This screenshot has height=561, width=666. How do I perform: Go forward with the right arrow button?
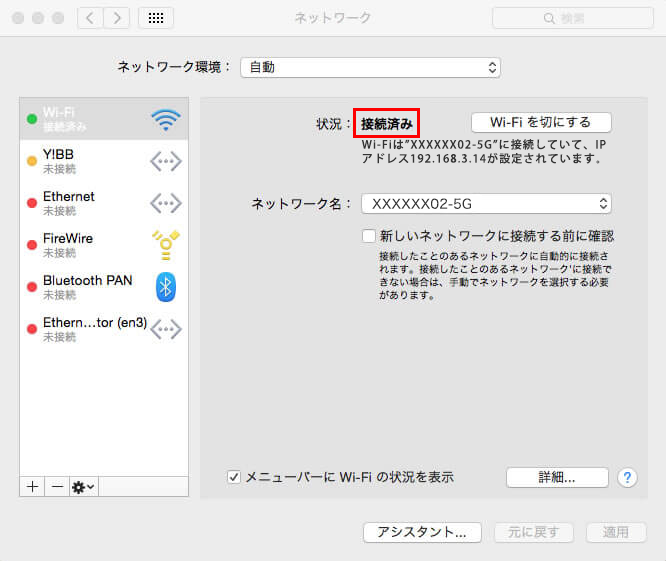tap(116, 18)
